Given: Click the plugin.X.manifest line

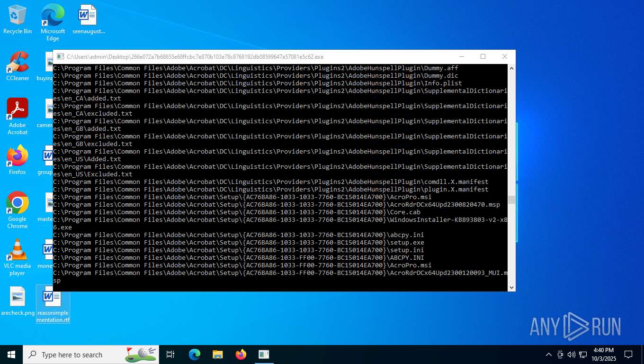Looking at the screenshot, I should coord(271,190).
